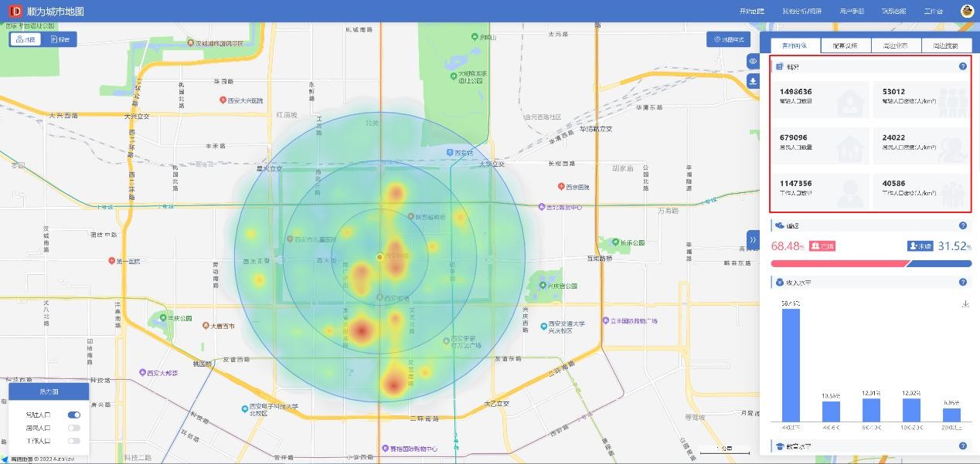Open the 地图样式 map style selector
Image resolution: width=980 pixels, height=464 pixels.
(x=728, y=39)
